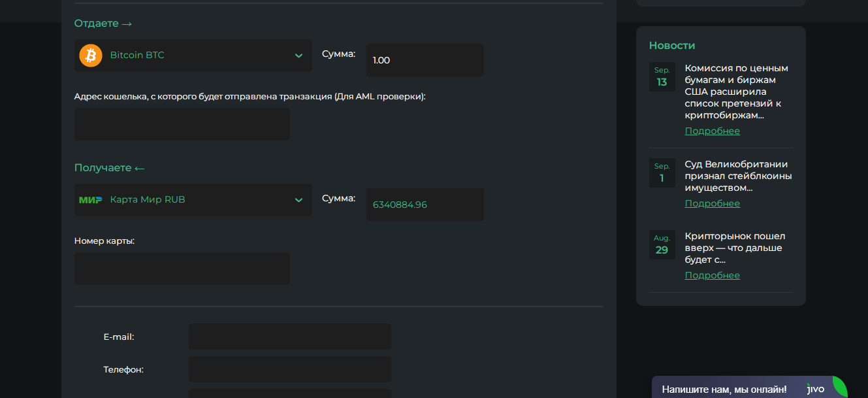Open Подробнее link for UK court news
This screenshot has height=398, width=868.
pyautogui.click(x=713, y=203)
